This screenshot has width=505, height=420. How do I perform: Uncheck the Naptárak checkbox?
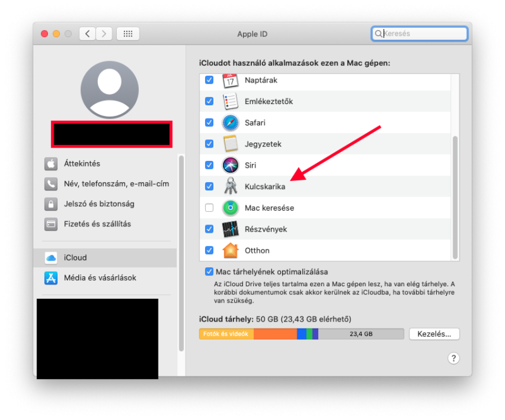pyautogui.click(x=210, y=80)
